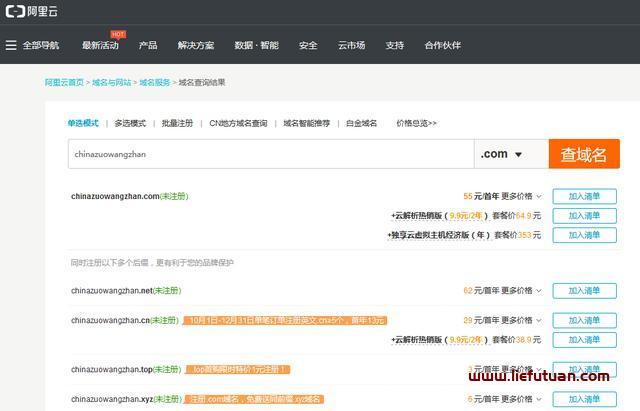Open 数据·智能 navigation menu

256,45
